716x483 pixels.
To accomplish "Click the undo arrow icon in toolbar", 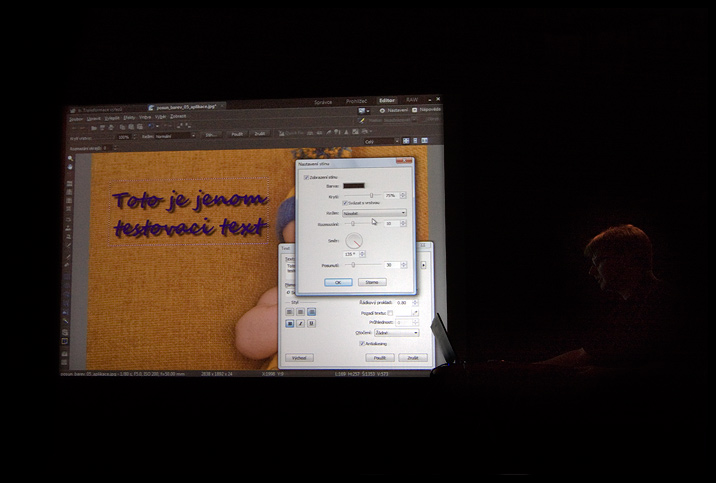I will click(x=151, y=126).
